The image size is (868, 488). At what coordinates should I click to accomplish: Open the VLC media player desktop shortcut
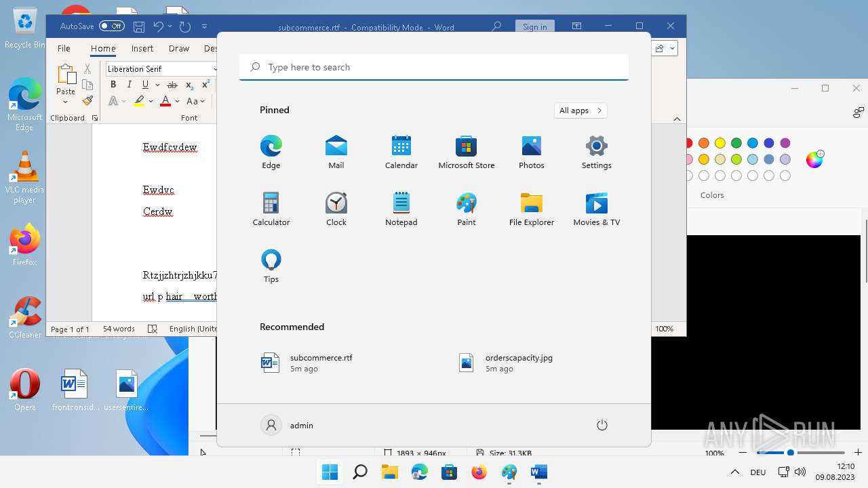(24, 178)
